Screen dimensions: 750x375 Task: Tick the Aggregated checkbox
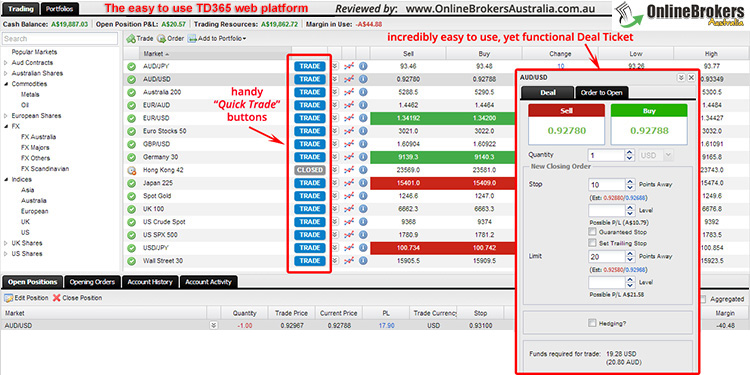tap(703, 299)
